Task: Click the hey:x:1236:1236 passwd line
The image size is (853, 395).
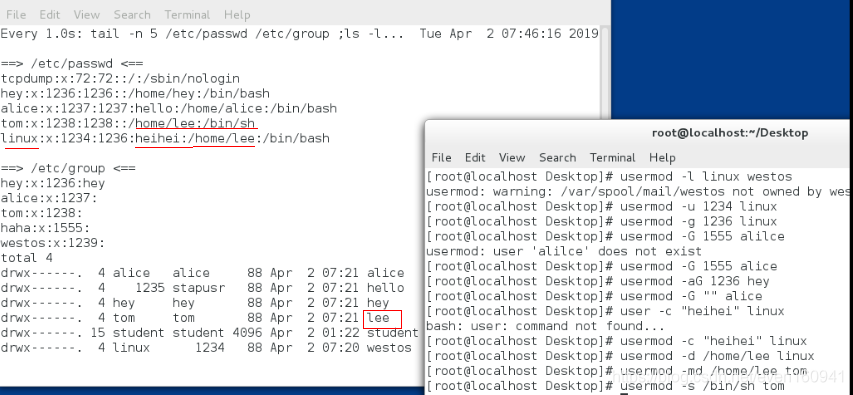Action: tap(135, 93)
